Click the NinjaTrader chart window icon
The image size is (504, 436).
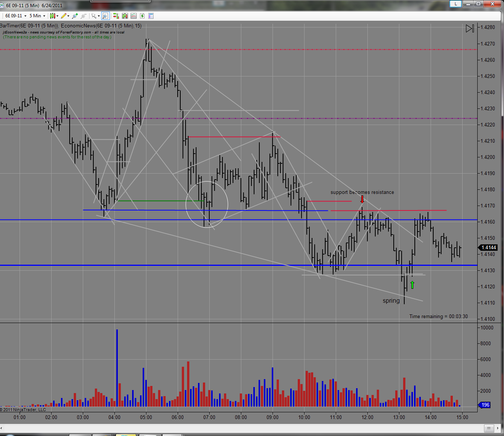(2, 5)
